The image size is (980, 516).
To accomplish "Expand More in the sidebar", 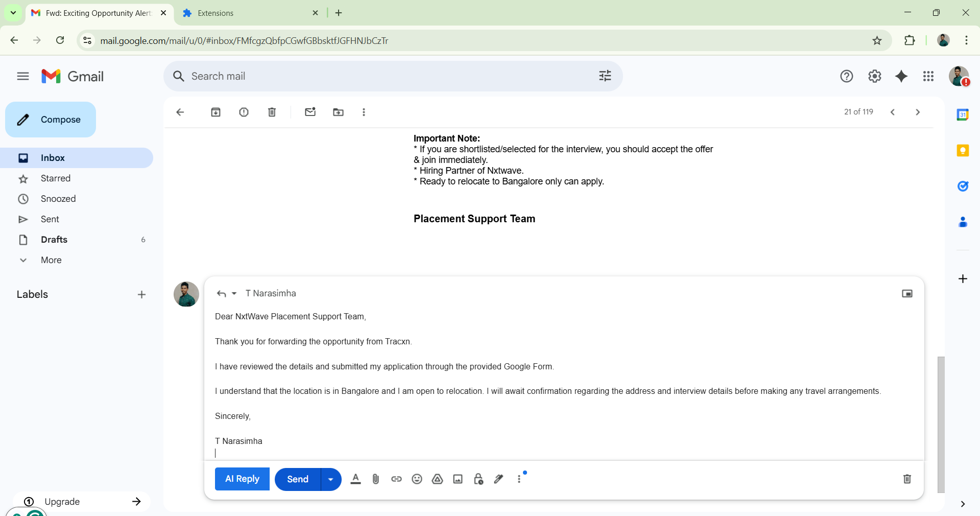I will (x=51, y=260).
